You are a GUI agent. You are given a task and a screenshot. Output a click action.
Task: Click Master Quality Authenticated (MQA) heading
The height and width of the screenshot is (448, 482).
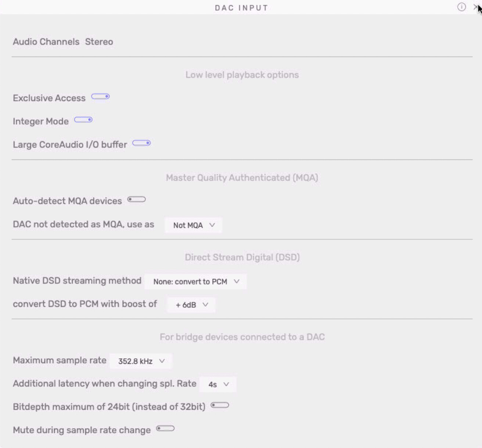click(242, 178)
